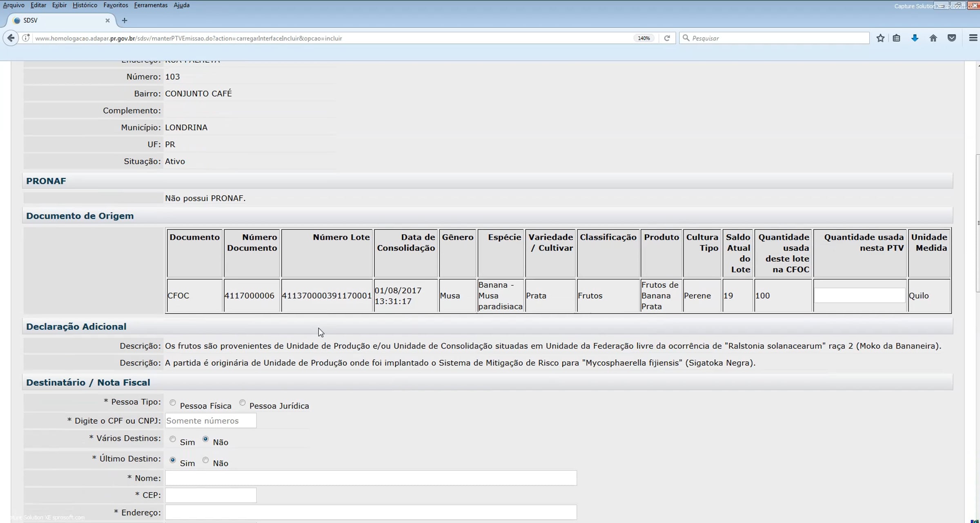Select Pessoa Física radio option
The height and width of the screenshot is (523, 980).
coord(173,403)
